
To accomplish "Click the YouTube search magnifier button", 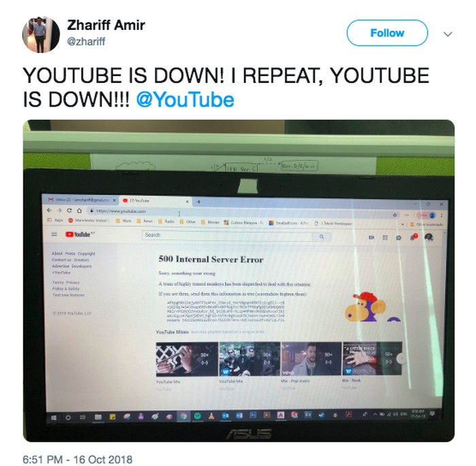I will tap(322, 237).
